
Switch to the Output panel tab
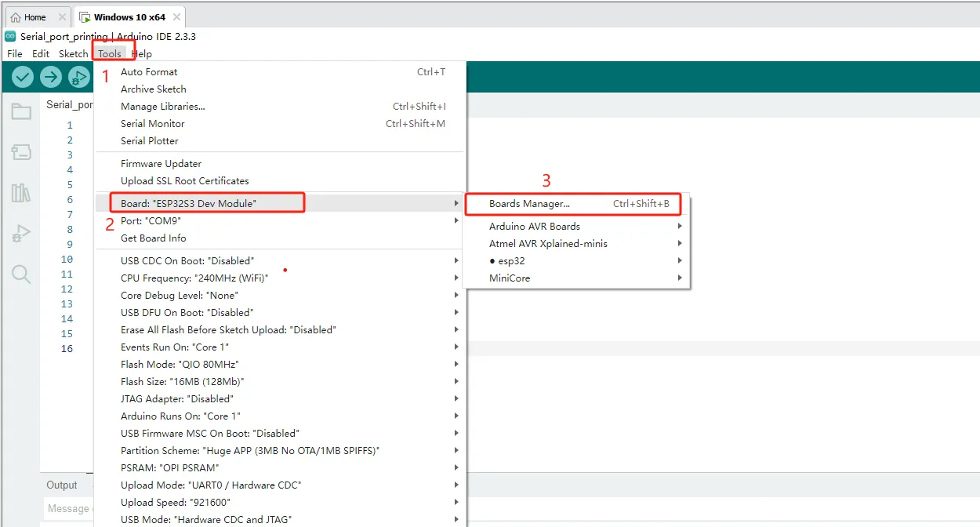(62, 485)
